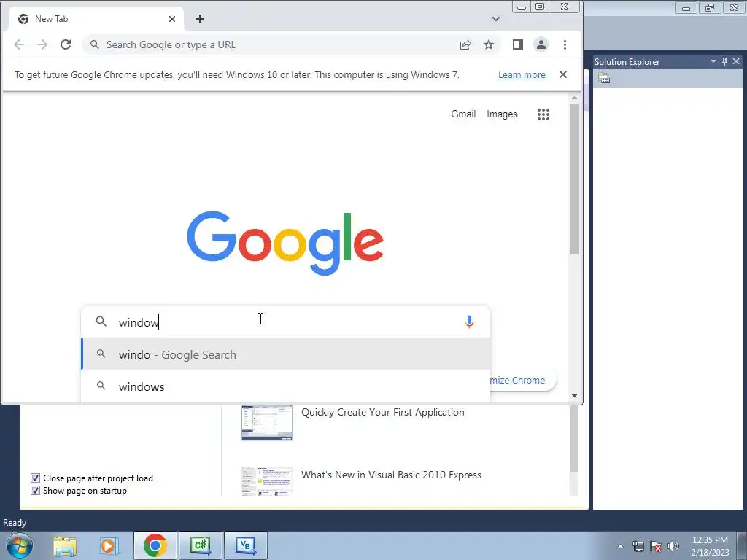The width and height of the screenshot is (747, 560).
Task: Open the Gmail link
Action: click(463, 114)
